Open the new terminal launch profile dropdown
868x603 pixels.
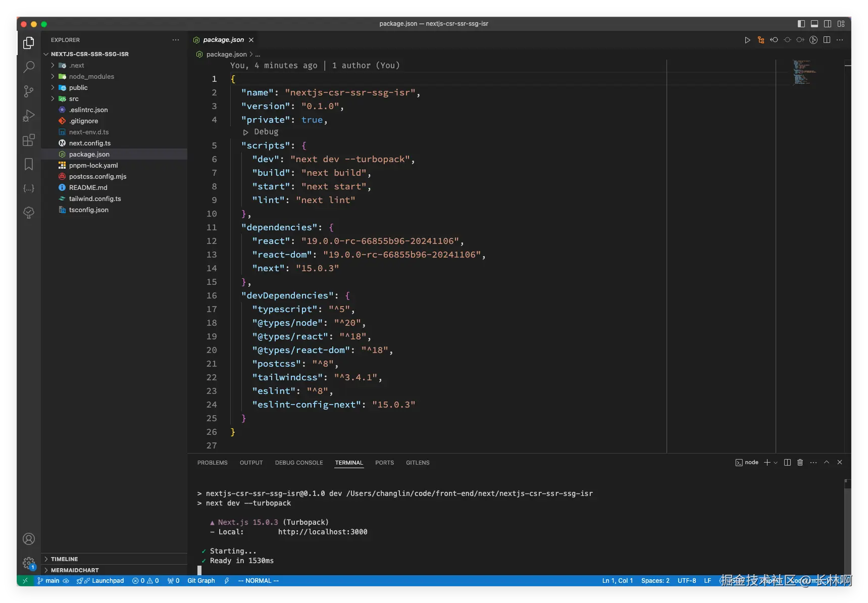click(776, 463)
